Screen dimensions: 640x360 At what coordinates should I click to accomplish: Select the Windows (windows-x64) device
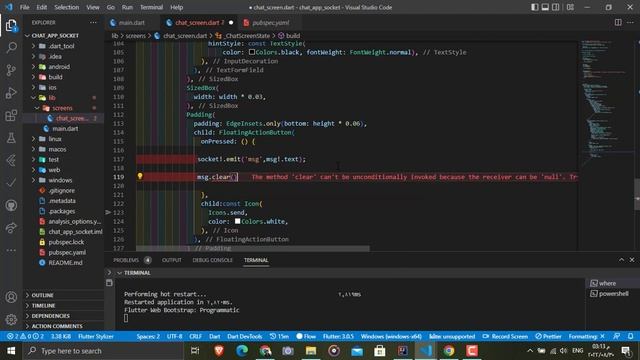coord(391,336)
